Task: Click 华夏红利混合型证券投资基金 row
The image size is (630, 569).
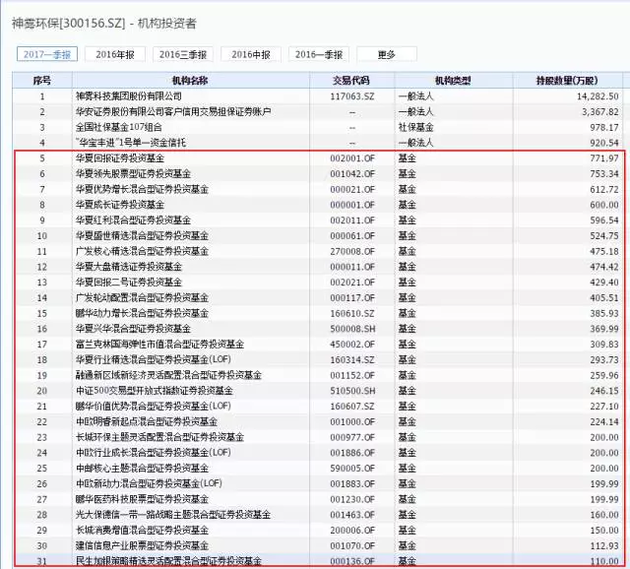Action: [x=317, y=220]
